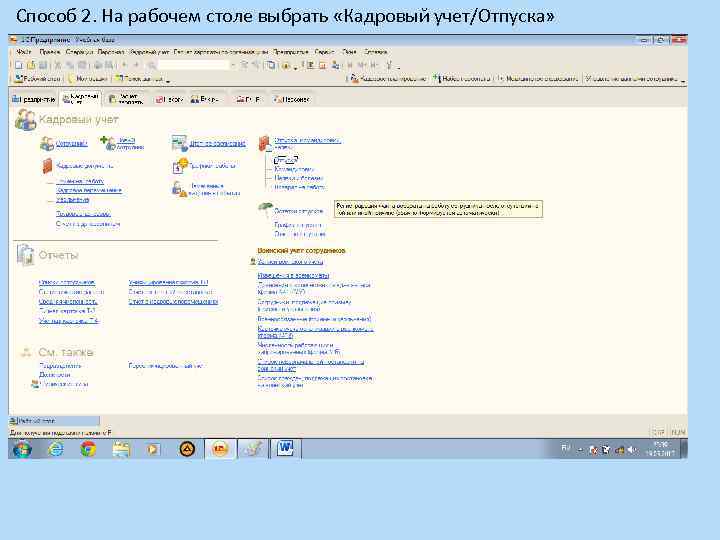Open the График отпусков link

298,225
